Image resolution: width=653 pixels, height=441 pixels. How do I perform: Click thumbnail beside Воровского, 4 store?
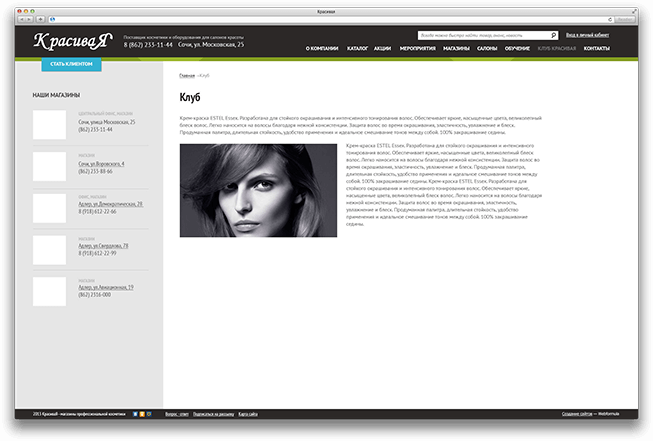click(50, 167)
